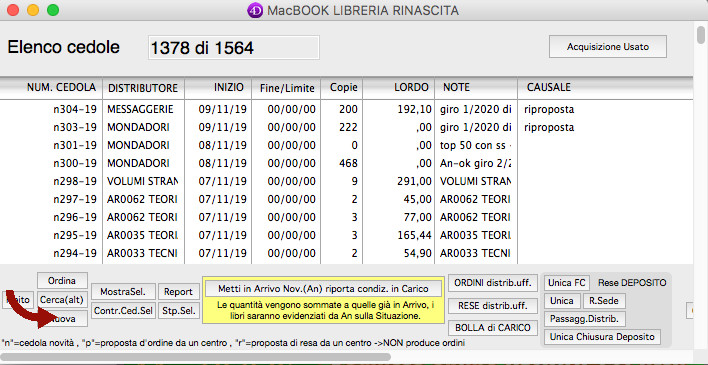Sort by DISTRIBUTORE column header
This screenshot has height=365, width=708.
(x=144, y=88)
